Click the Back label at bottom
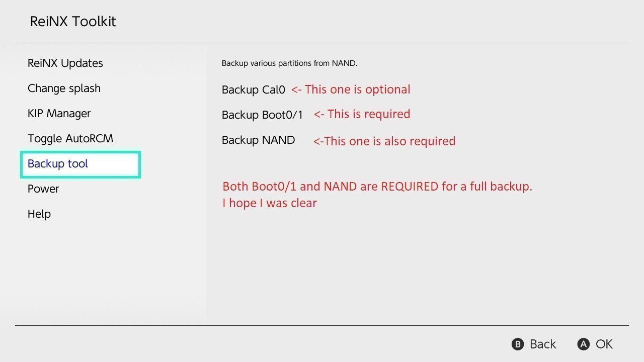Viewport: 644px width, 362px height. click(x=543, y=344)
